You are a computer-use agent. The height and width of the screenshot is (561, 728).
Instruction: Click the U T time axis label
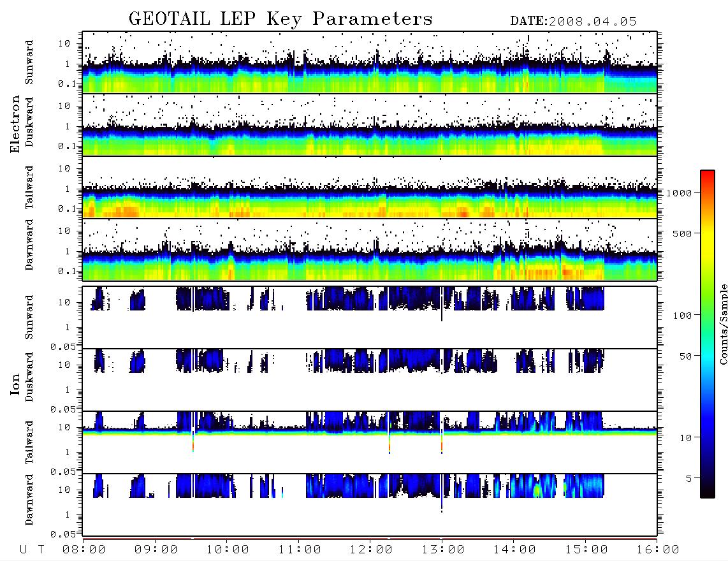coord(32,550)
